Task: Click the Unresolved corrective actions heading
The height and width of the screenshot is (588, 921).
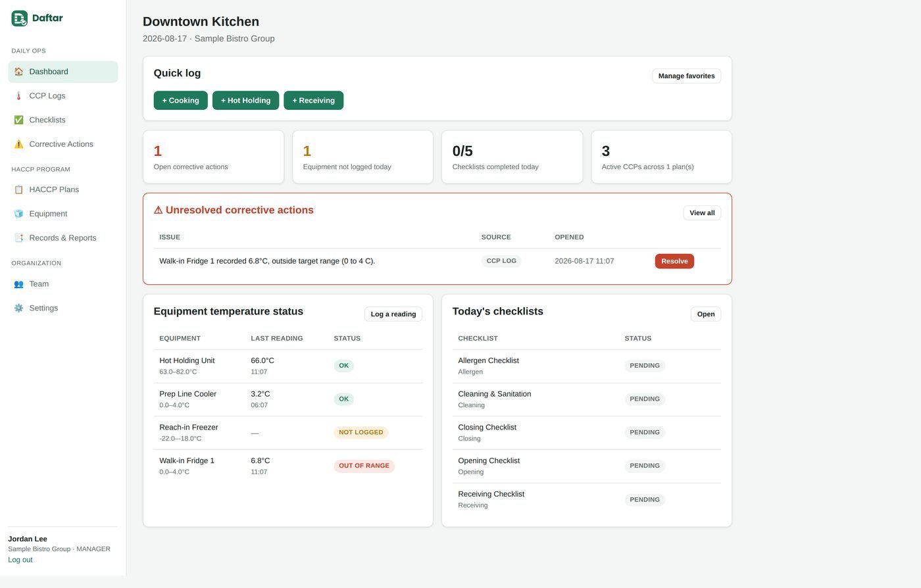Action: click(234, 210)
